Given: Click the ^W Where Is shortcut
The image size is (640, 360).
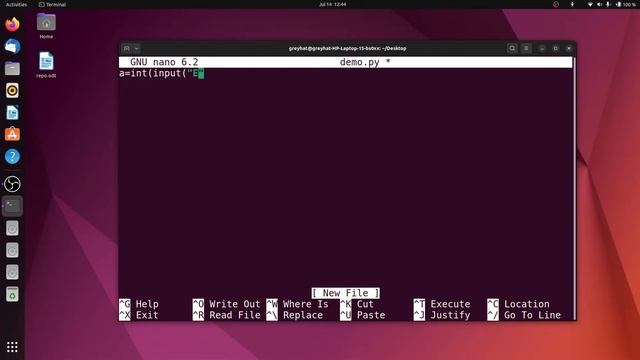Looking at the screenshot, I should pyautogui.click(x=298, y=304).
